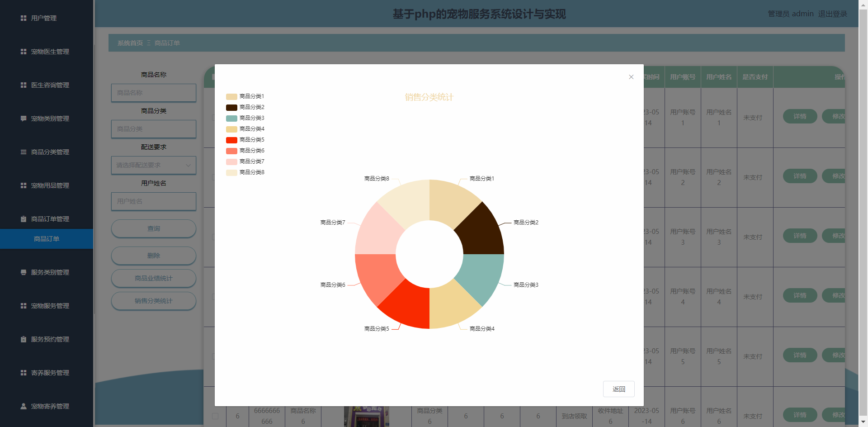The width and height of the screenshot is (868, 427).
Task: Click the 服务预约管理 clipboard icon
Action: (24, 339)
